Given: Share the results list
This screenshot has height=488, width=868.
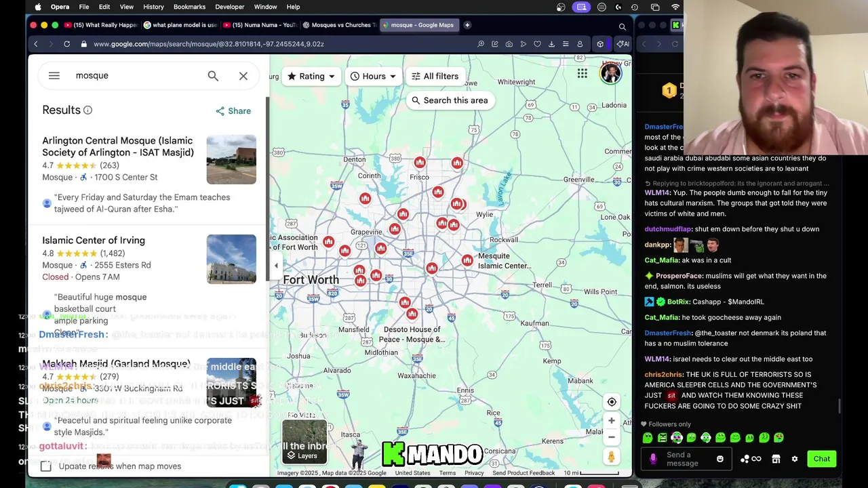Looking at the screenshot, I should point(233,111).
